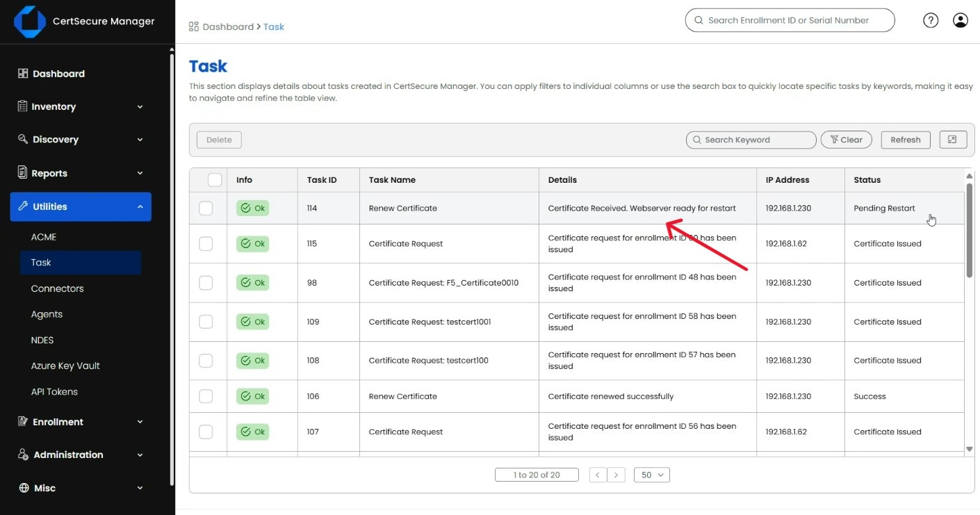This screenshot has width=980, height=515.
Task: Click the Ok badge for task 107
Action: click(252, 432)
